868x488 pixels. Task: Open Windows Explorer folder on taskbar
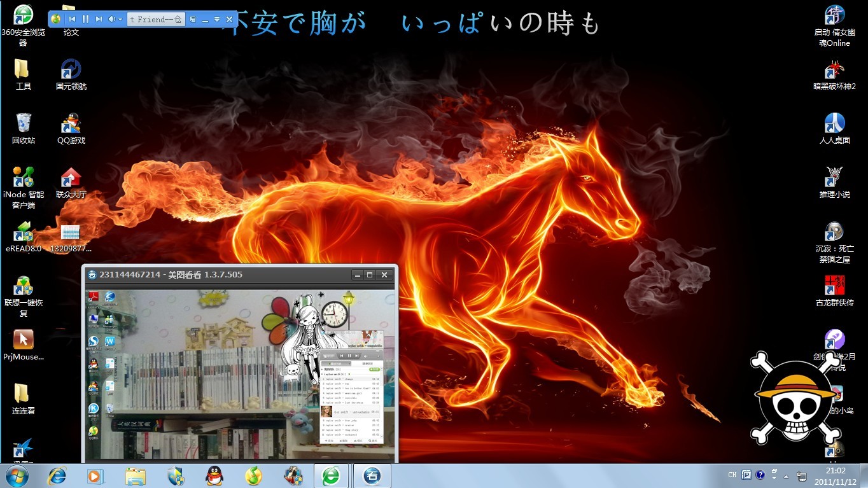(x=136, y=476)
